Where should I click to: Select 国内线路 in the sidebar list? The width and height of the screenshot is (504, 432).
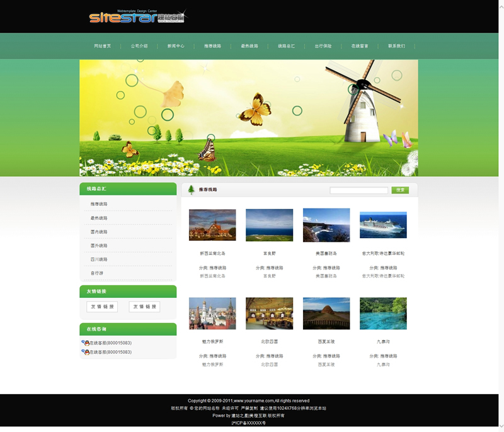tap(99, 232)
